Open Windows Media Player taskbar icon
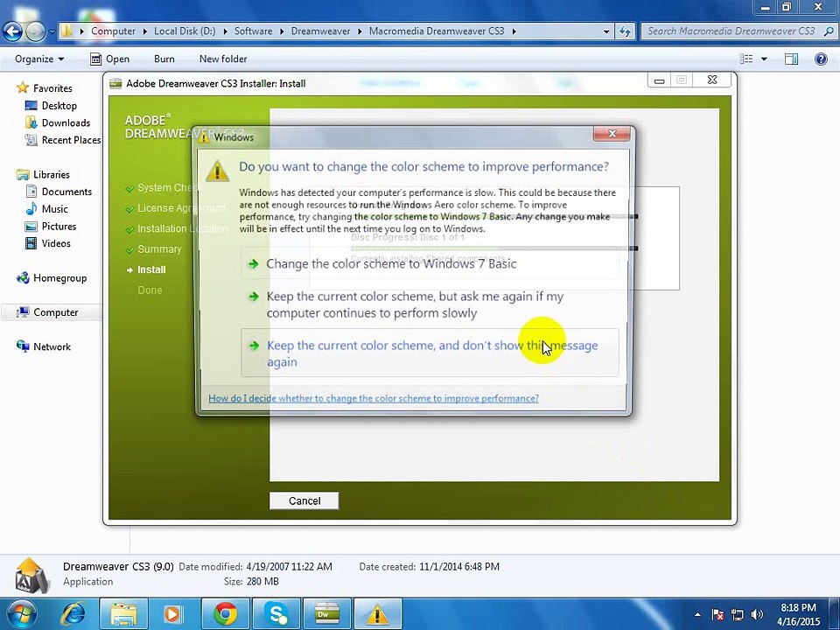This screenshot has width=840, height=630. click(x=173, y=614)
